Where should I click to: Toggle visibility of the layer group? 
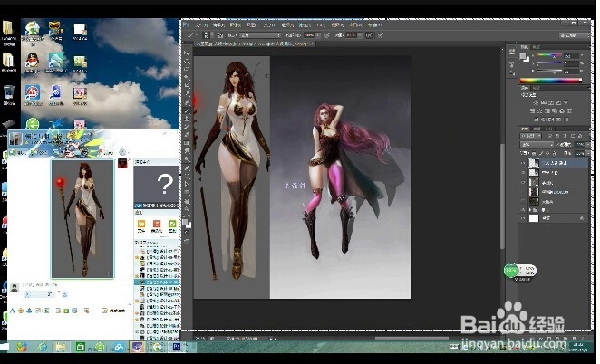(523, 210)
